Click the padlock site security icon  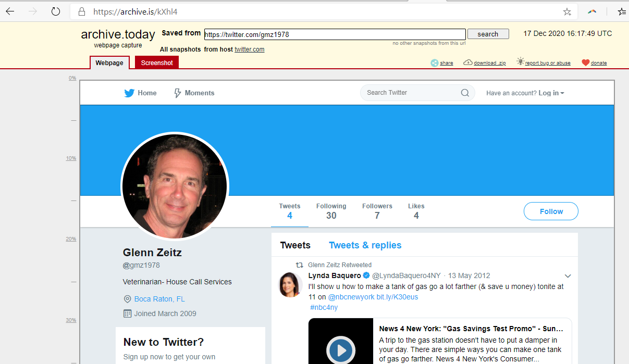click(81, 11)
